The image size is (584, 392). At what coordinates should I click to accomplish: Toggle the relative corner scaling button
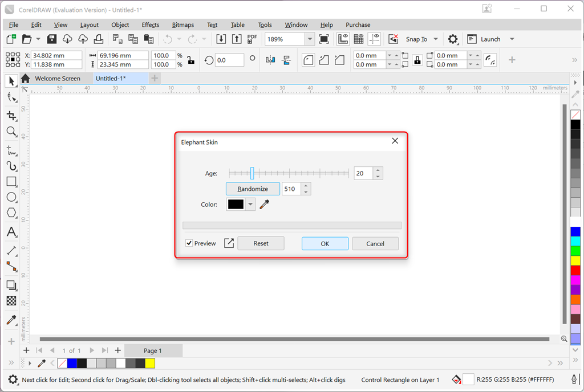490,60
